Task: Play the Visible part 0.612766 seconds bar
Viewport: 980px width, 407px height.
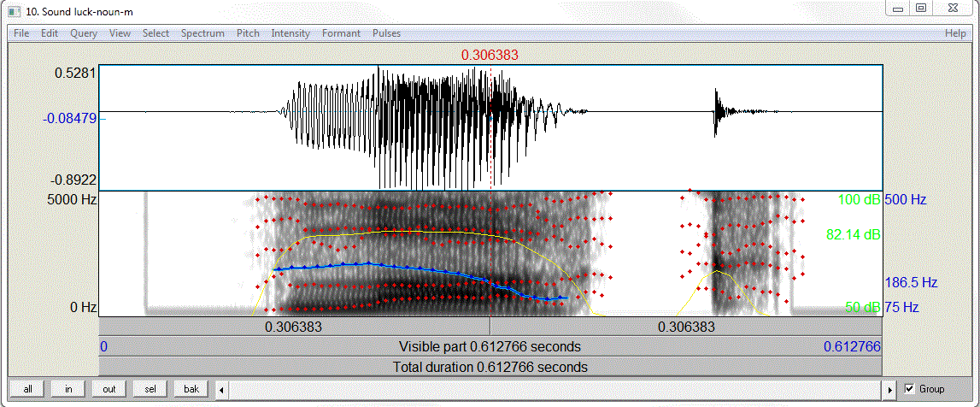Action: coord(490,346)
